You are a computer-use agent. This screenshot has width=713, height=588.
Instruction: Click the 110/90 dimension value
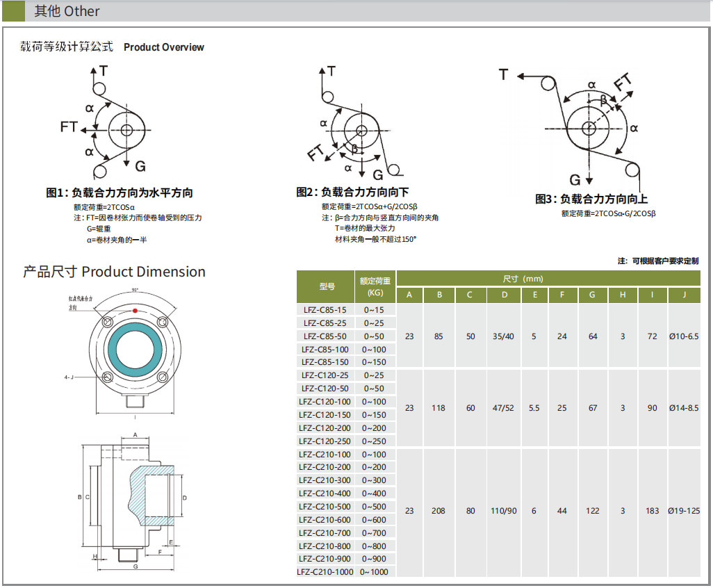tap(505, 511)
